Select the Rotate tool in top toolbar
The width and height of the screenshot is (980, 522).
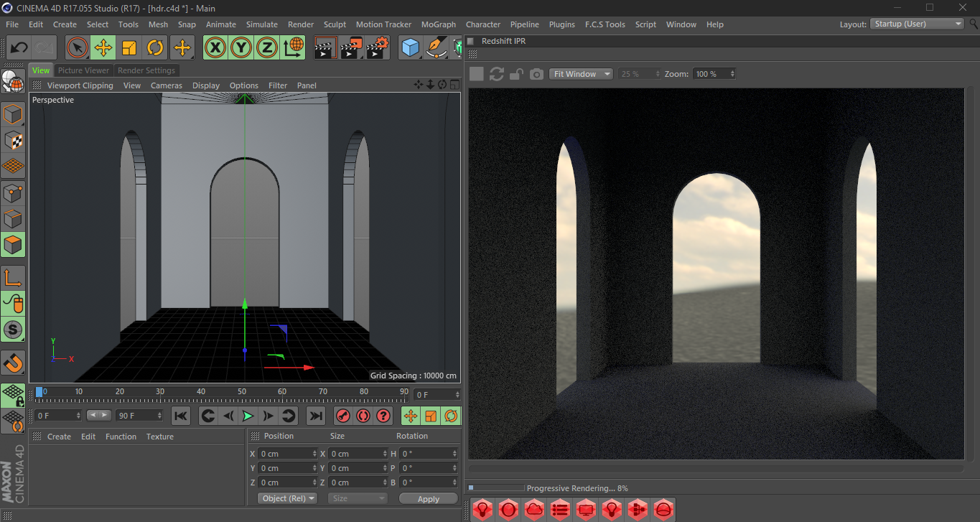tap(155, 48)
